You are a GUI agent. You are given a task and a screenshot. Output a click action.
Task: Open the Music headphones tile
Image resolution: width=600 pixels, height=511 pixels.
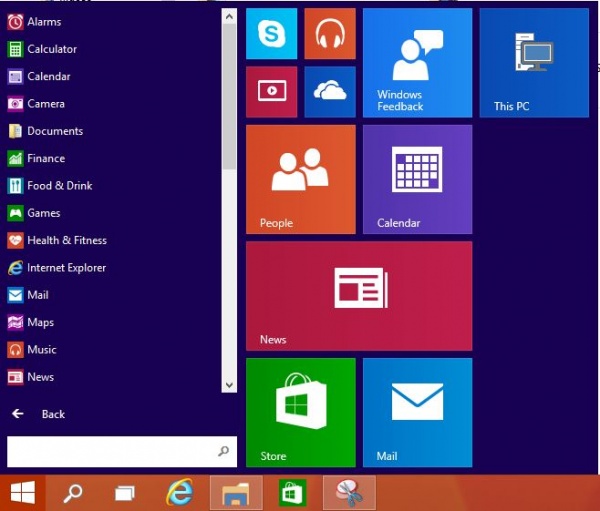(x=330, y=34)
